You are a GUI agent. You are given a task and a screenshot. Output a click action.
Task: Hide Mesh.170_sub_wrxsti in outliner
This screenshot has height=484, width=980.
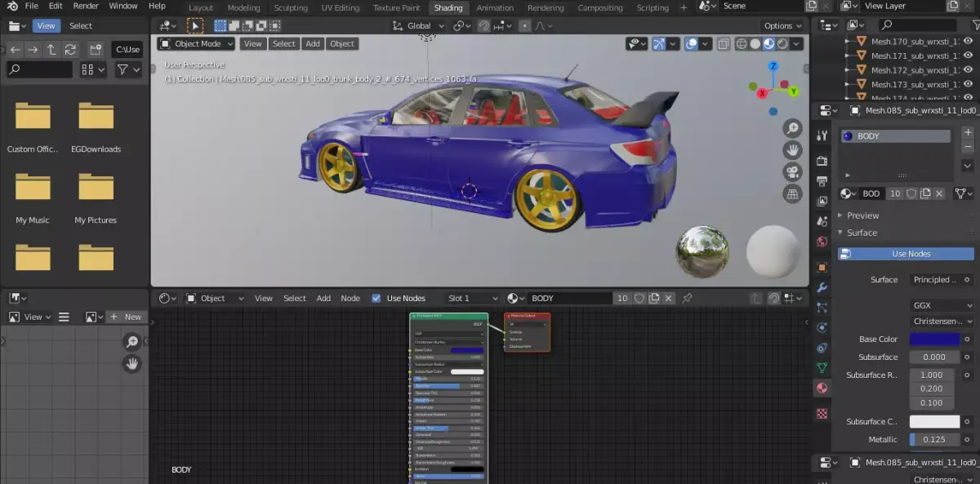click(967, 41)
